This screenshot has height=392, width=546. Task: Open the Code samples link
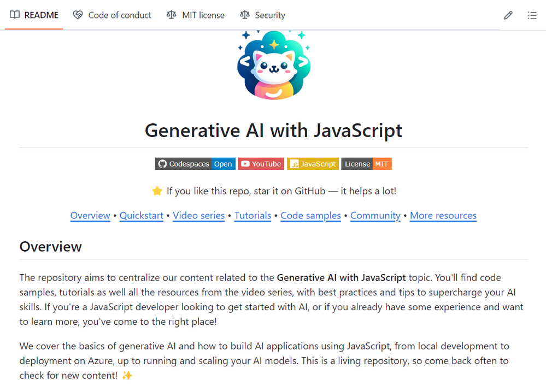pos(310,216)
